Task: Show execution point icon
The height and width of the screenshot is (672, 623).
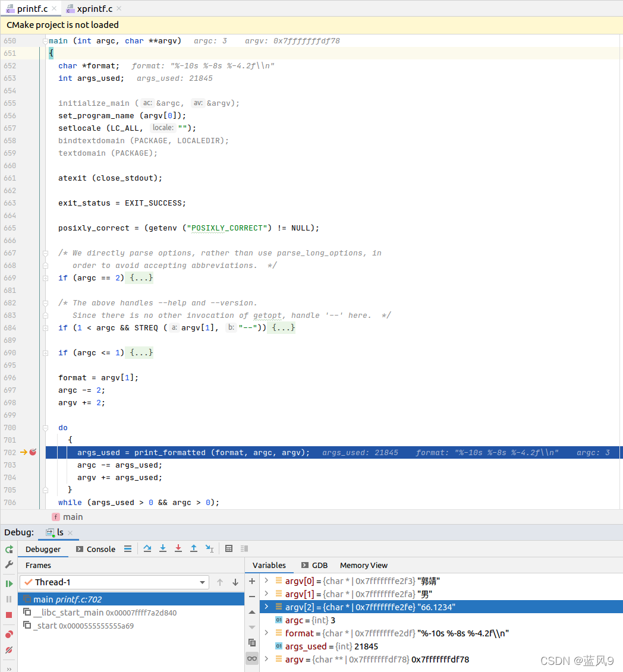Action: pyautogui.click(x=128, y=548)
